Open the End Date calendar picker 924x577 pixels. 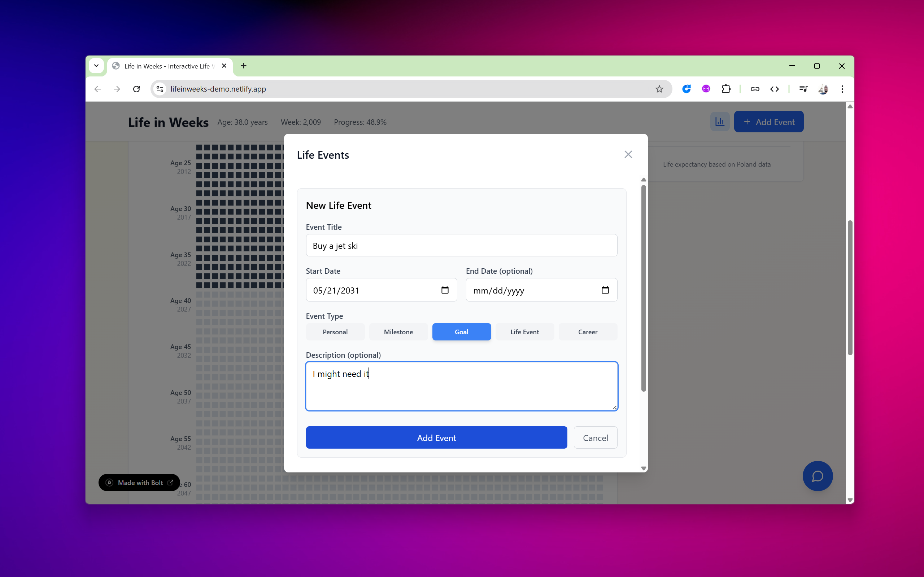click(605, 290)
